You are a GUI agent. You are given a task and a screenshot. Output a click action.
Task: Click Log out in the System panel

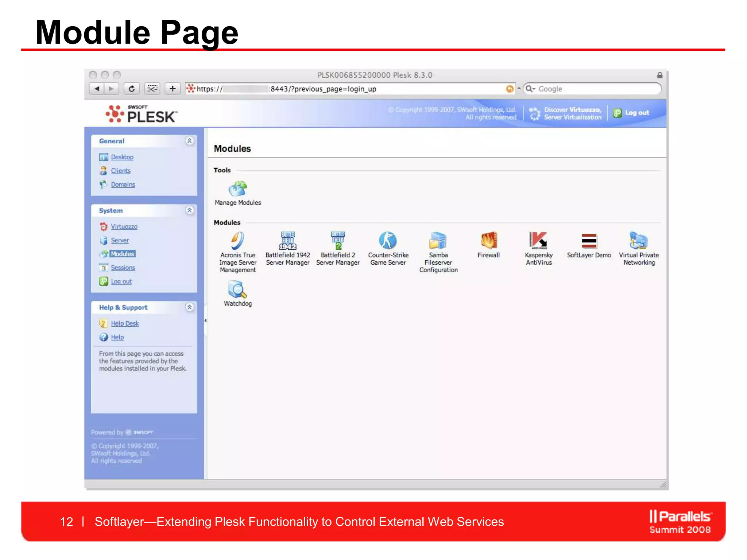(121, 281)
